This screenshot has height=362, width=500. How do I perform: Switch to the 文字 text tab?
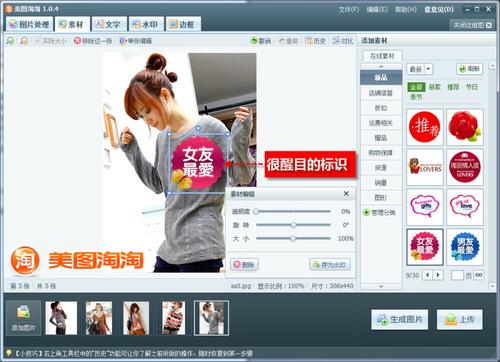pos(109,24)
